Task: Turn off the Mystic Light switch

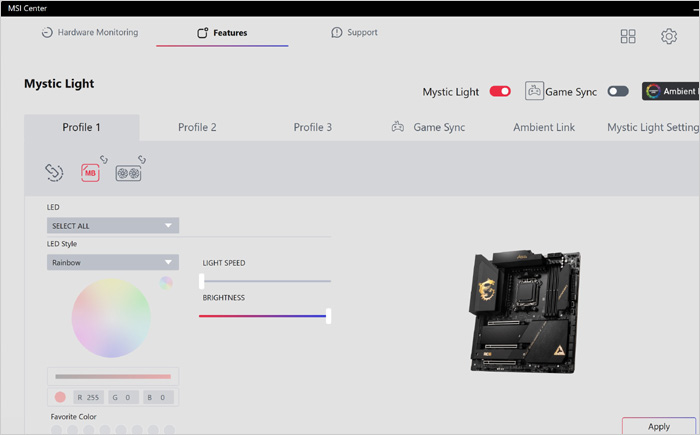Action: pos(500,91)
